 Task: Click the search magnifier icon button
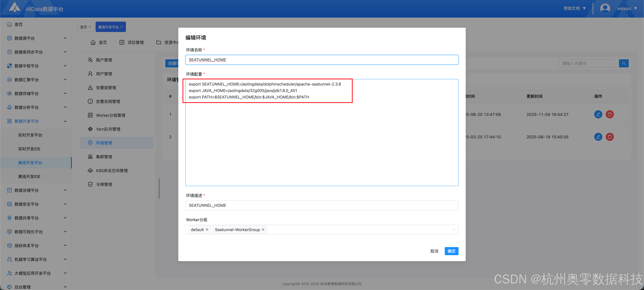click(623, 63)
